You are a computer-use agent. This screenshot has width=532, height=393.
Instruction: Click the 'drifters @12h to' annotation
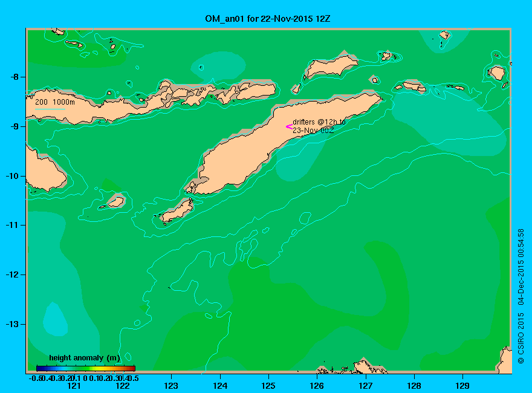click(x=319, y=122)
